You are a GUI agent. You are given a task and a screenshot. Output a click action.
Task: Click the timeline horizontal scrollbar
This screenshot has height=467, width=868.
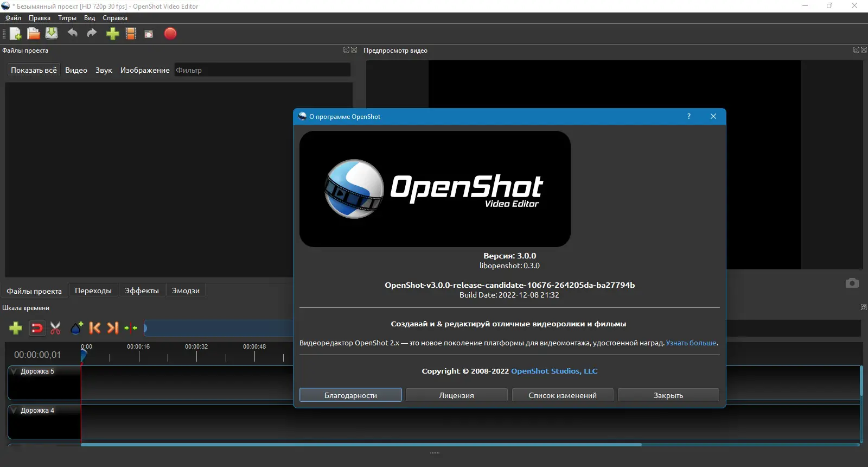361,445
